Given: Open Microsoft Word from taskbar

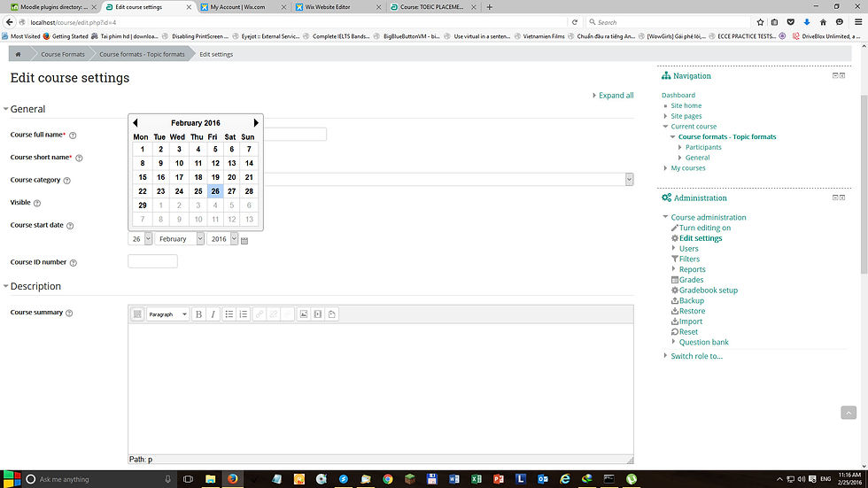Looking at the screenshot, I should pyautogui.click(x=453, y=479).
